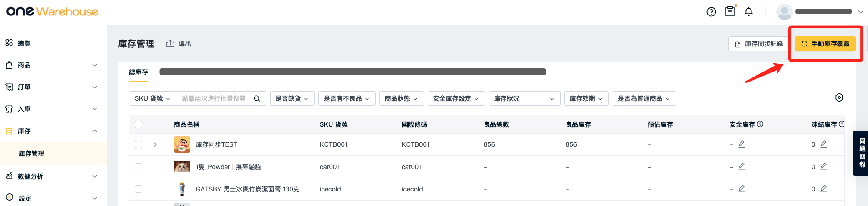Open the 是否缺貨 filter dropdown
The image size is (868, 206).
coord(292,98)
